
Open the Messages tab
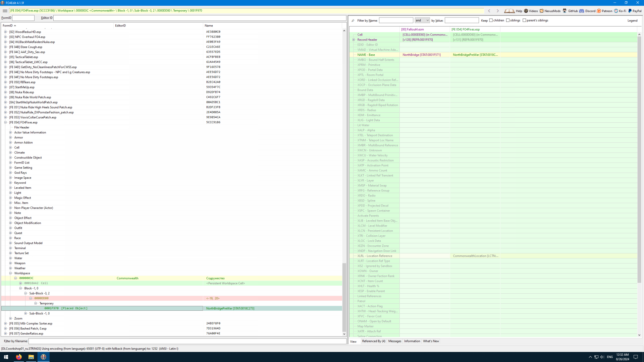point(394,341)
